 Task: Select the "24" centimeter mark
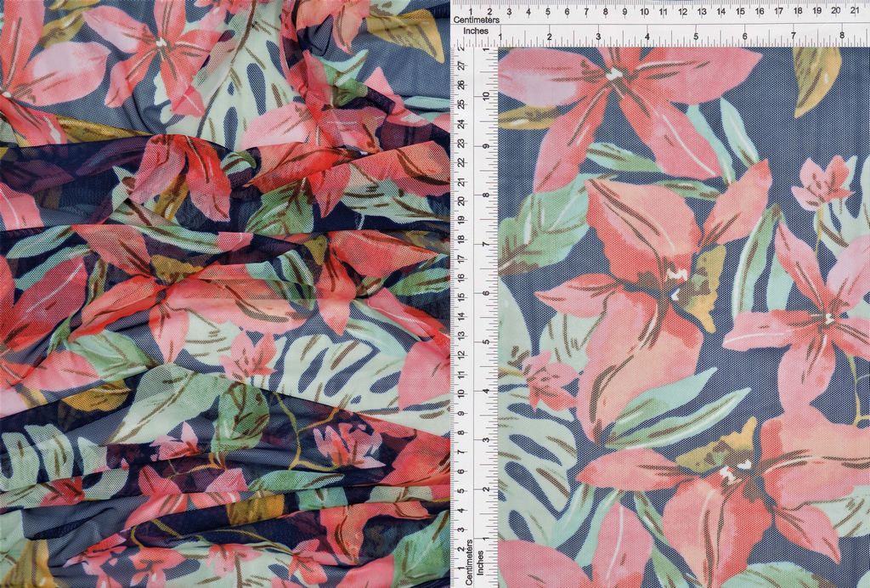tap(460, 124)
